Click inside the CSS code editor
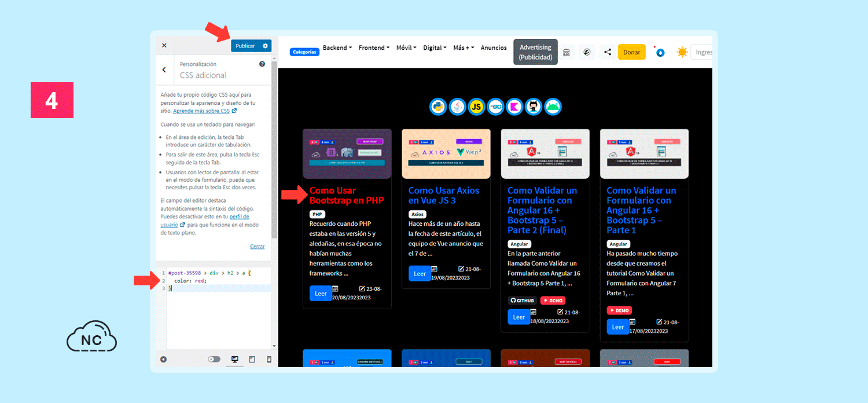The width and height of the screenshot is (868, 403). tap(219, 307)
